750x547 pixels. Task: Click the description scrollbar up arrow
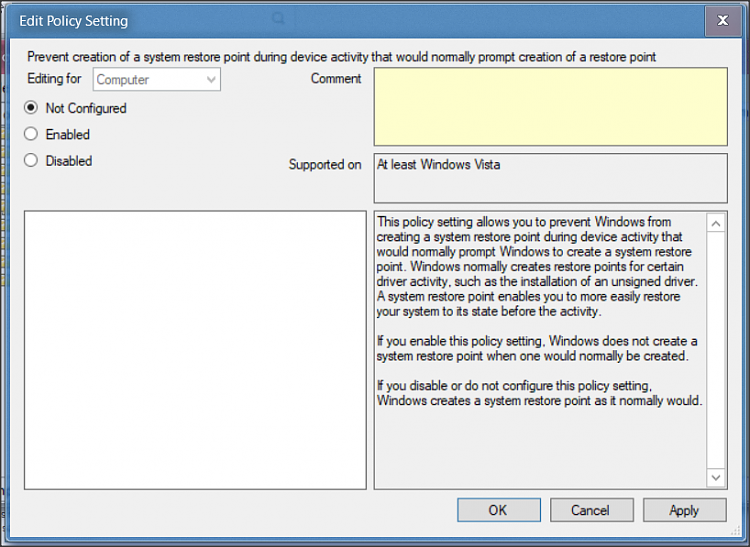pos(716,224)
